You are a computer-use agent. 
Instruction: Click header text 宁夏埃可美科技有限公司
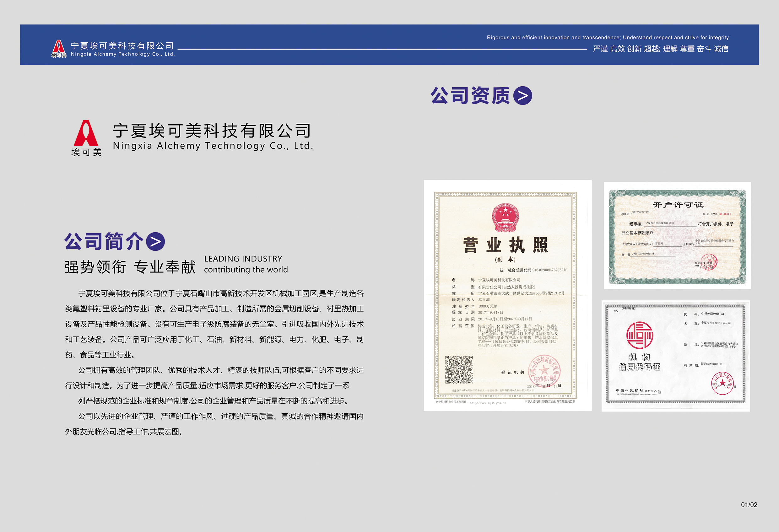tap(122, 46)
